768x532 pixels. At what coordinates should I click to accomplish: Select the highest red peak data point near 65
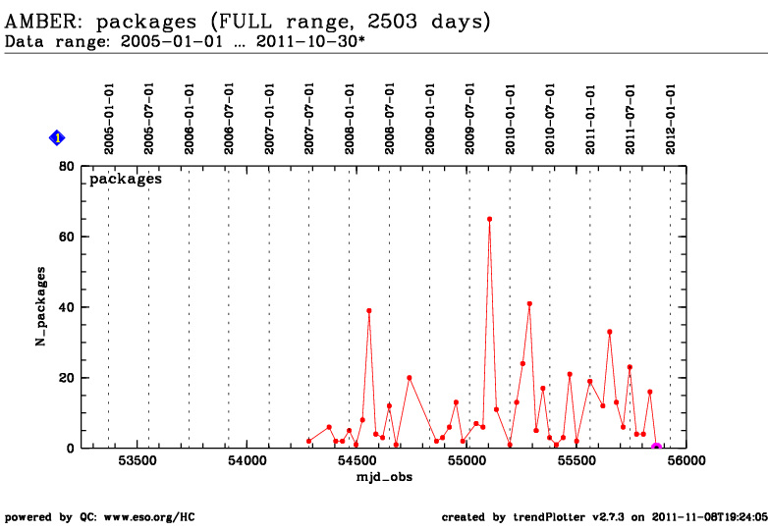(x=489, y=219)
